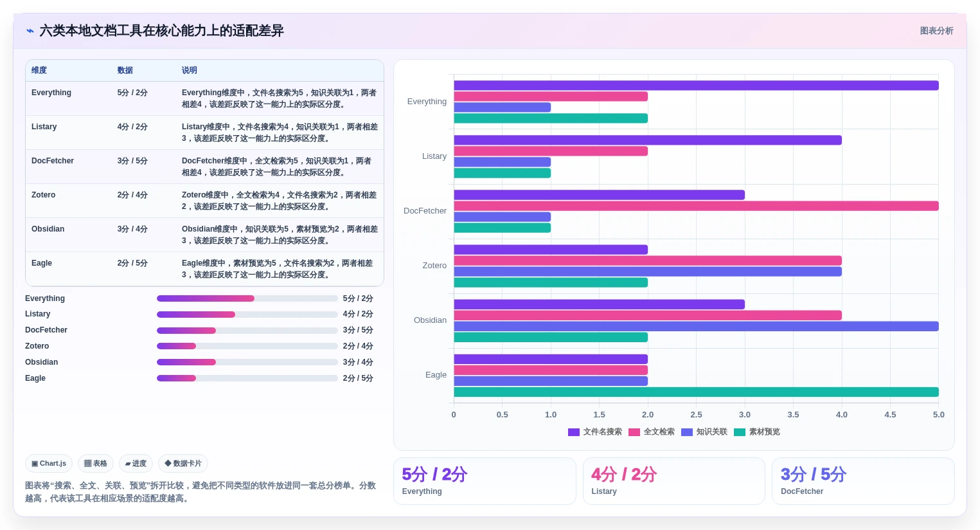
Task: Click the Obsidian progress bar
Action: click(x=247, y=362)
